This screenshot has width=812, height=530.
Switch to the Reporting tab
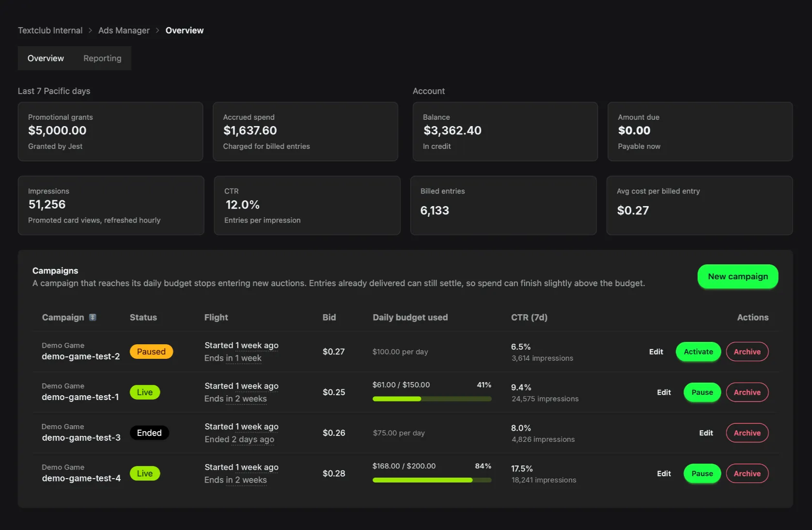coord(102,58)
